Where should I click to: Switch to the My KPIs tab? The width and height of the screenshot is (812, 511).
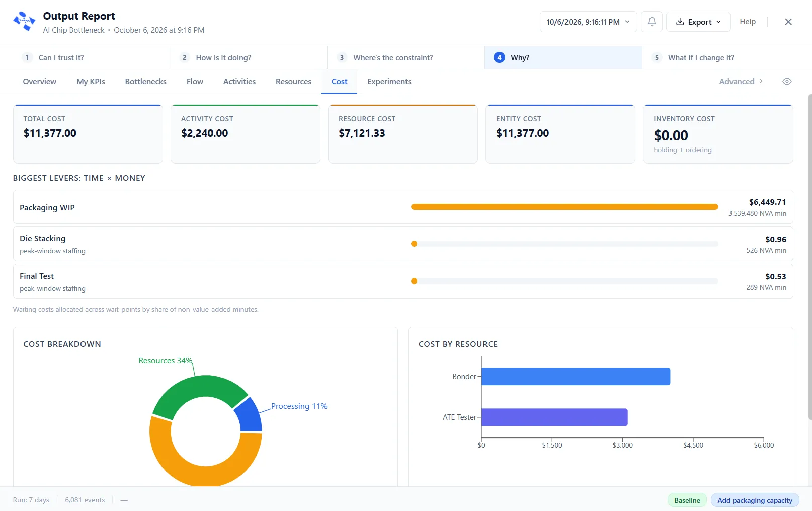(x=91, y=82)
